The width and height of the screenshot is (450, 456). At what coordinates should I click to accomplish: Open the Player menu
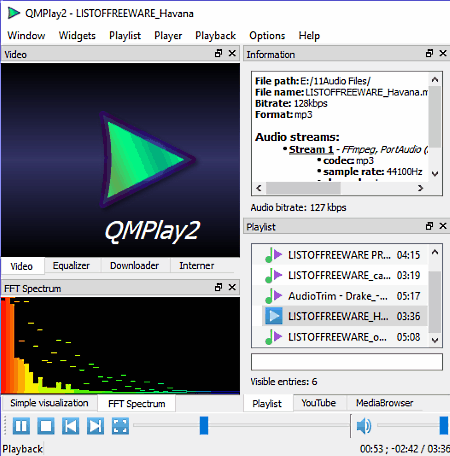coord(168,35)
